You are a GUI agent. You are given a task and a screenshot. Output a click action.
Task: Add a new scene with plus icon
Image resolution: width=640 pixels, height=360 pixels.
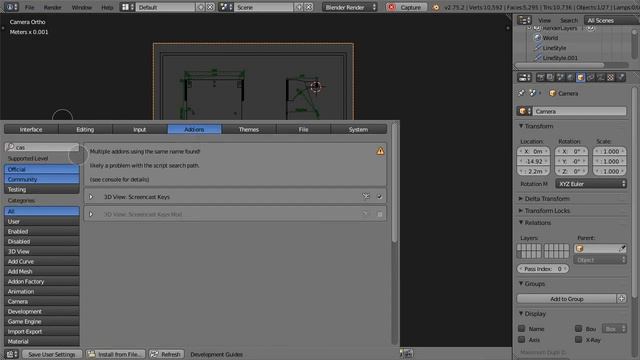coord(299,7)
